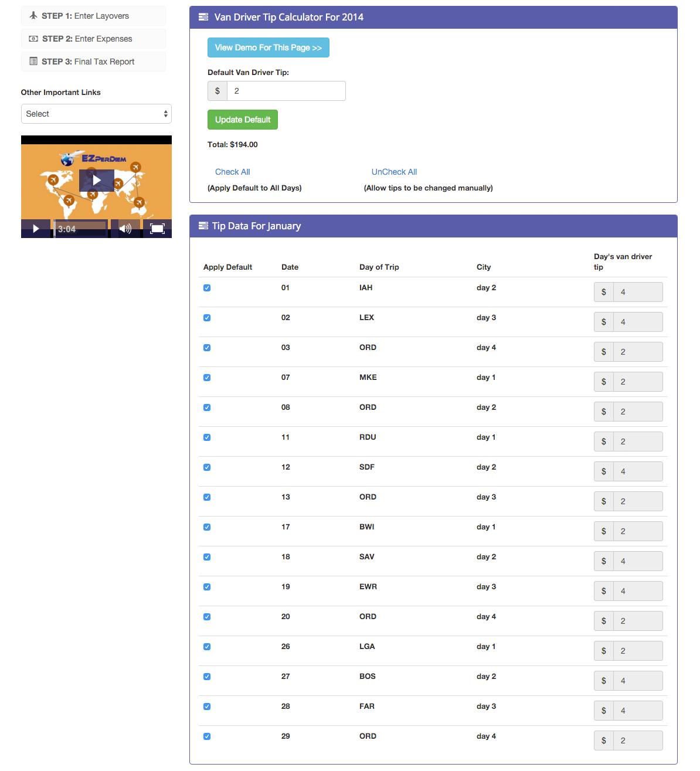Click the Default Van Driver Tip input field

[x=286, y=91]
